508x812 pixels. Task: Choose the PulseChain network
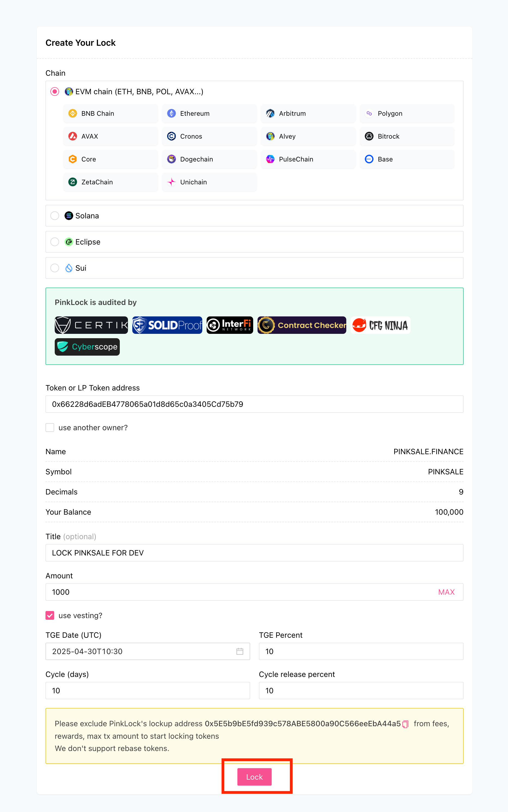click(x=308, y=159)
